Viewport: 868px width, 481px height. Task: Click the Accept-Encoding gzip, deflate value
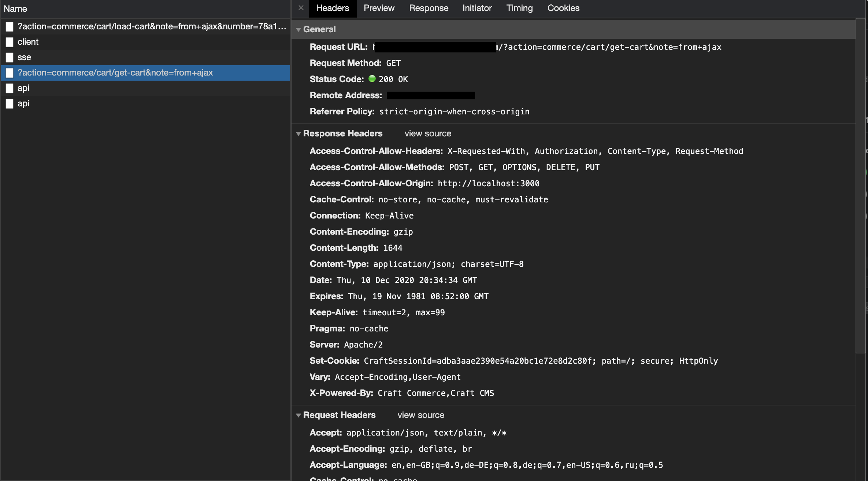pyautogui.click(x=431, y=449)
